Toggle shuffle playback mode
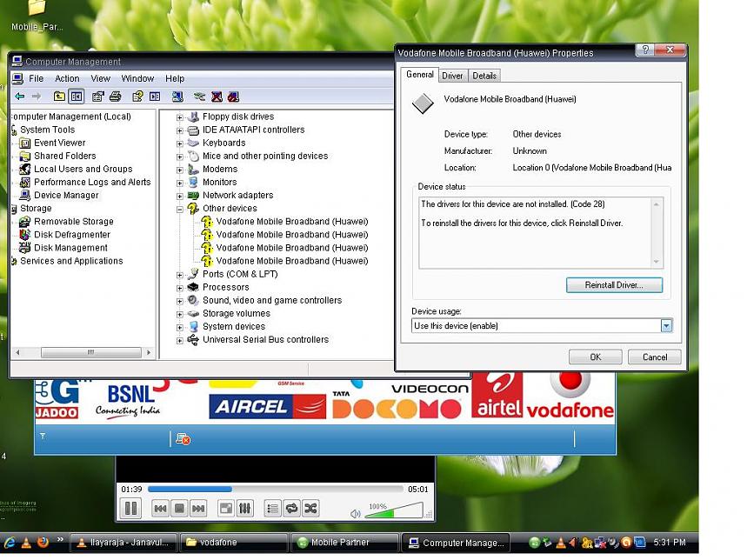Viewport: 747px width, 560px height. click(310, 509)
